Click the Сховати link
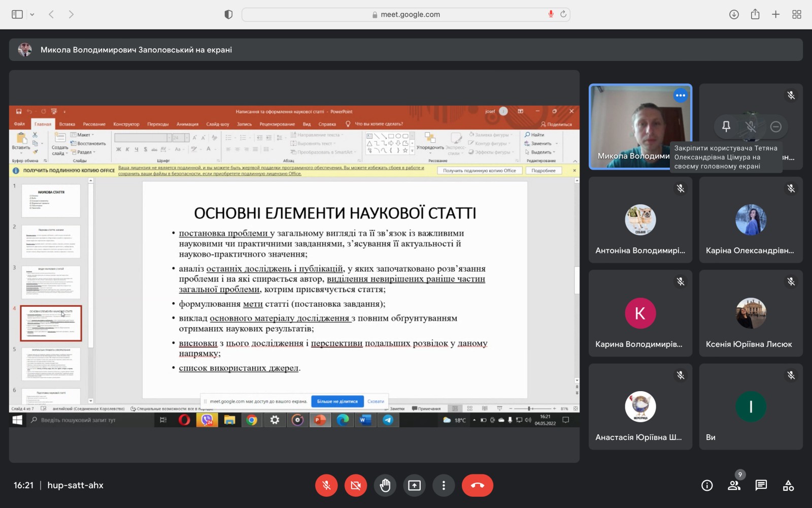Viewport: 812px width, 508px height. point(376,401)
